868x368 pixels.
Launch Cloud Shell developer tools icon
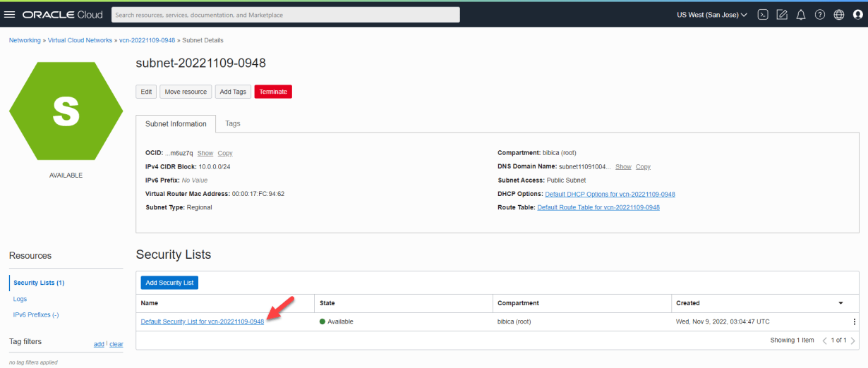[762, 15]
